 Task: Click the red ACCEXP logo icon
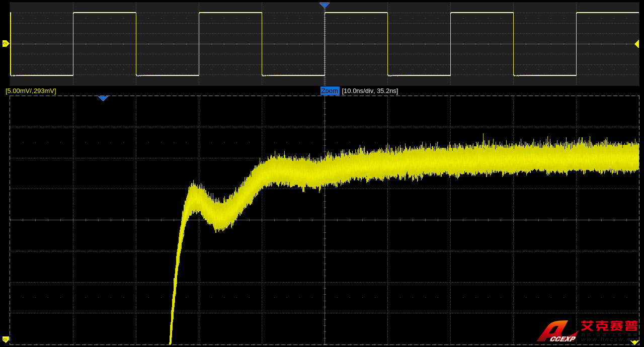[x=555, y=332]
